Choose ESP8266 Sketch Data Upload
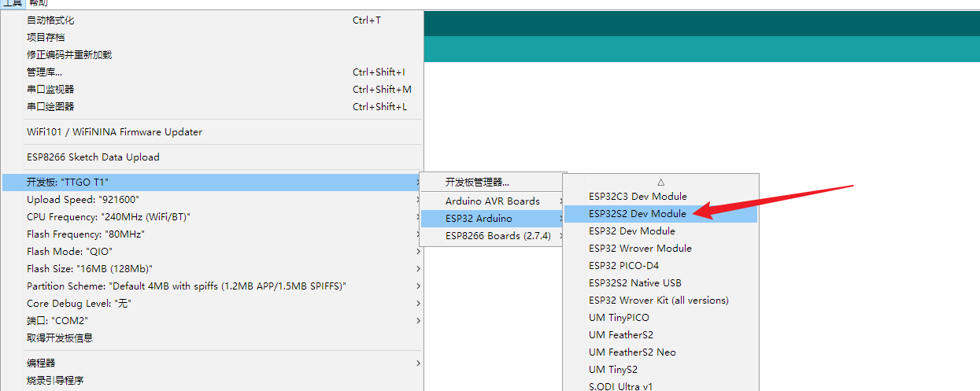 212,157
